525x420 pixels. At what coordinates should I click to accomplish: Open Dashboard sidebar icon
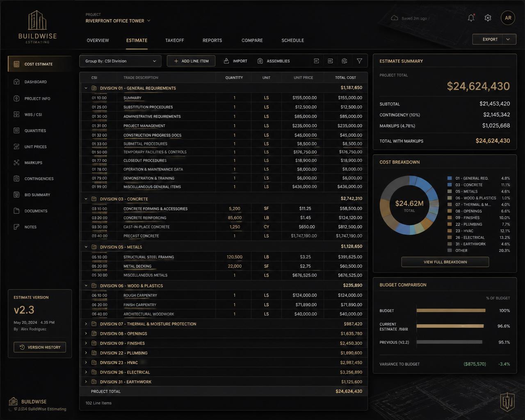16,82
